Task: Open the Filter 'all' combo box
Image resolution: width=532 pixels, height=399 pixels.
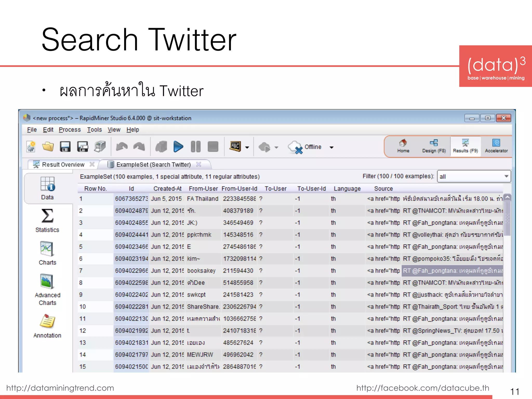Action: pos(474,176)
